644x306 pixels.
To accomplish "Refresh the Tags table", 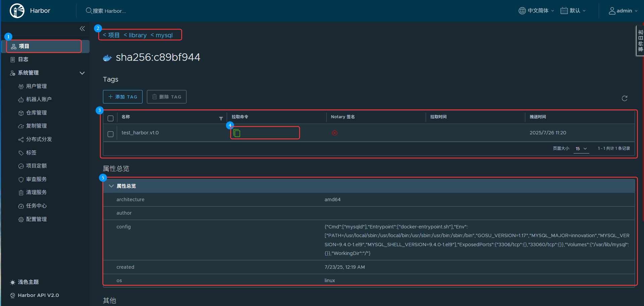I will coord(625,98).
